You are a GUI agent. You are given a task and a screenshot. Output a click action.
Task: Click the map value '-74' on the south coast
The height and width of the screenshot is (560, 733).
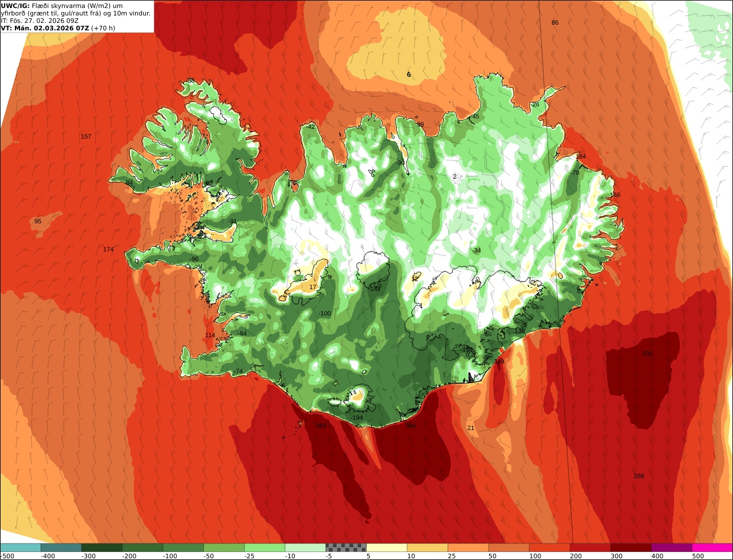click(x=238, y=371)
